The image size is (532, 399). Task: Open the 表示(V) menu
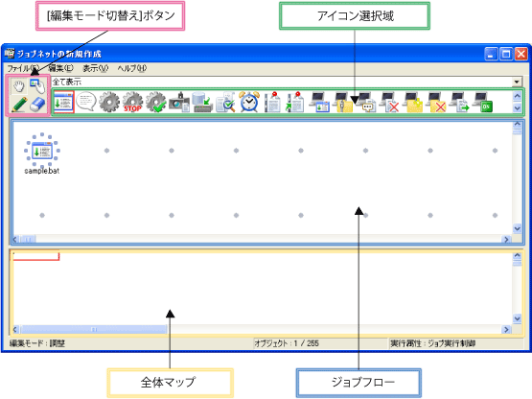(96, 68)
